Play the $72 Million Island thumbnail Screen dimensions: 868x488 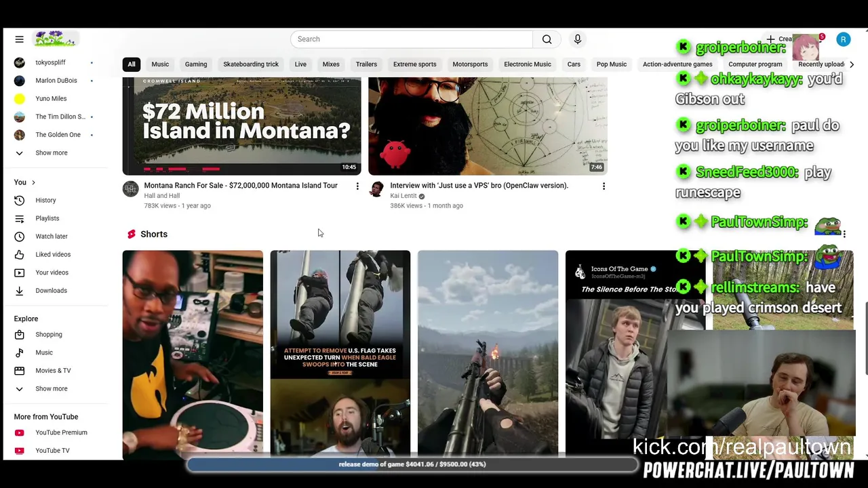pos(241,126)
